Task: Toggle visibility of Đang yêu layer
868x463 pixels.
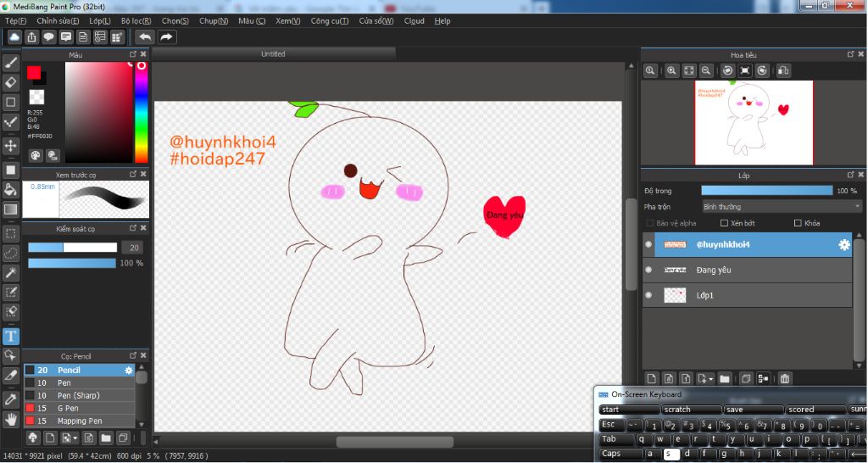Action: click(x=648, y=270)
